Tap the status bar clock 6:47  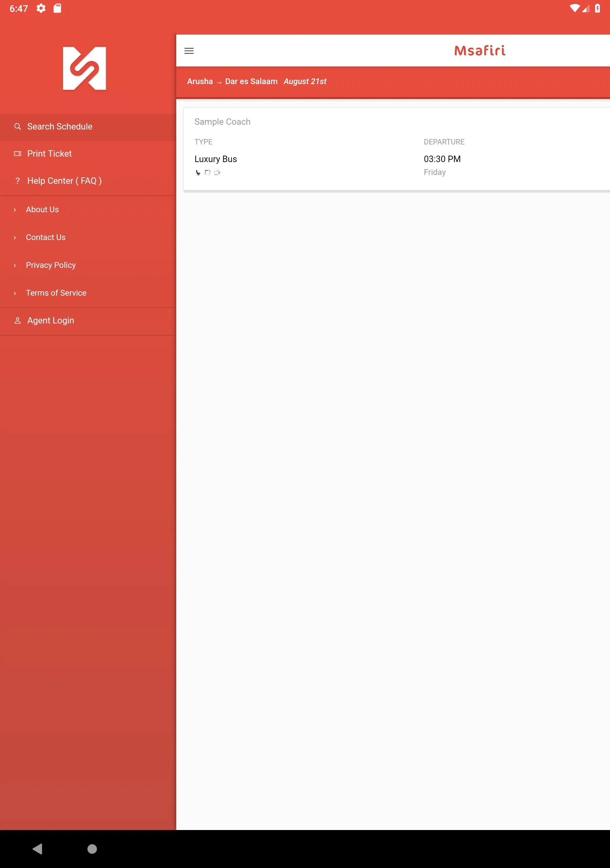click(19, 8)
